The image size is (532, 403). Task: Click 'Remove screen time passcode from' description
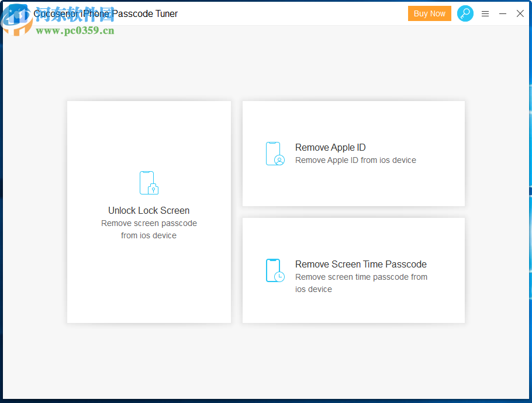point(361,277)
